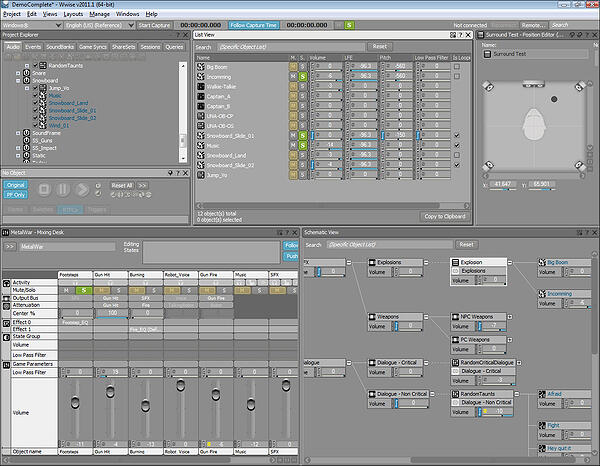Click the Activity row icon in Mixing Desk
The width and height of the screenshot is (600, 466).
(6, 283)
